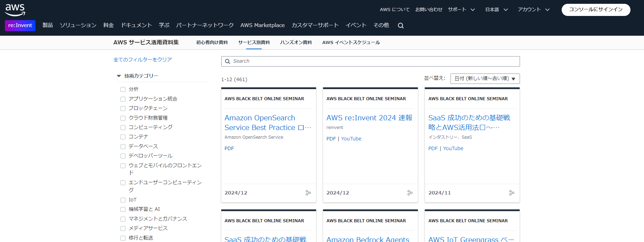The height and width of the screenshot is (242, 644).
Task: Check the コンテナ filter checkbox
Action: 123,137
